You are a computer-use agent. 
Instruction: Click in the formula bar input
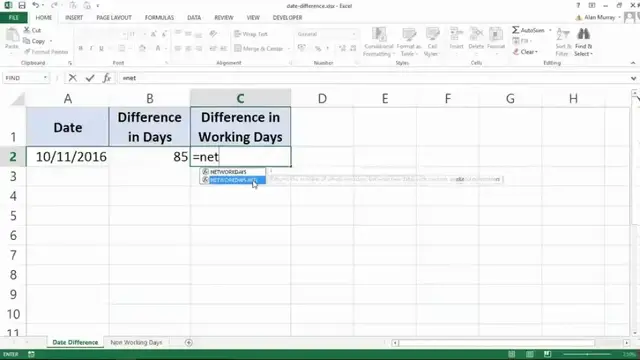(x=373, y=78)
